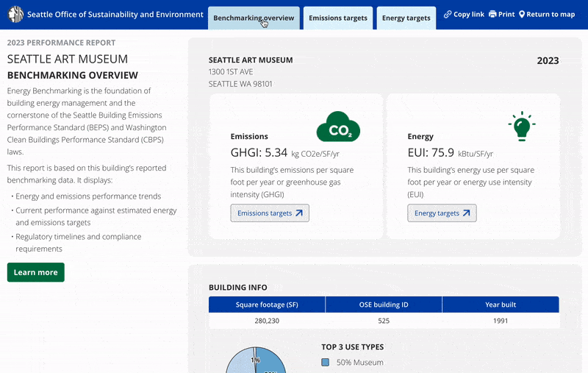Click Seattle Office of Sustainability and Environment title

coord(115,15)
